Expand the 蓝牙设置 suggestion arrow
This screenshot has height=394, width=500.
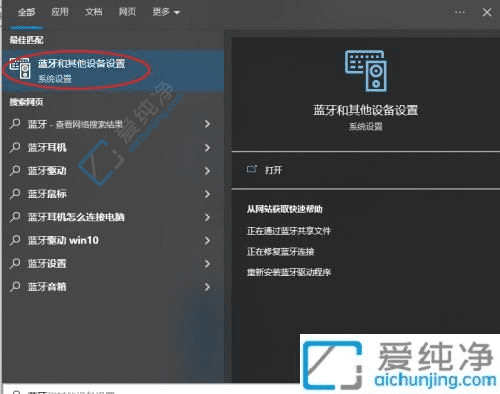coord(207,264)
